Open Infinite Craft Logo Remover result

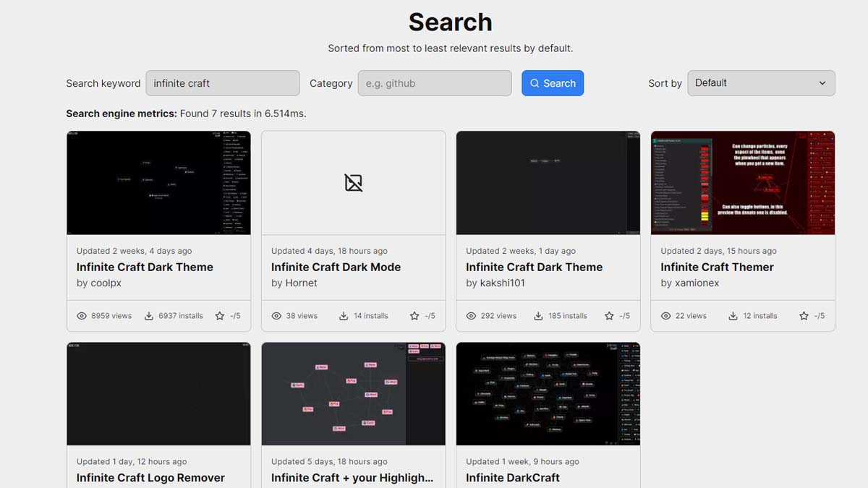pyautogui.click(x=150, y=478)
